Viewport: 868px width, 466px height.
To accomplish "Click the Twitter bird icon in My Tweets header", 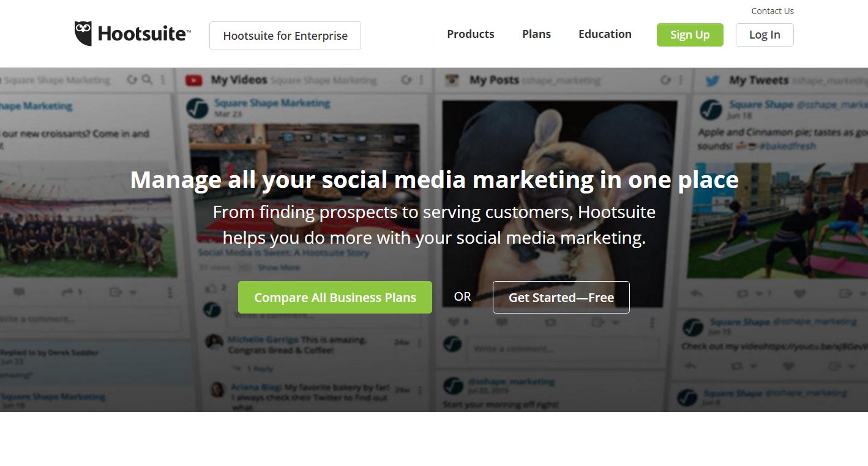I will 712,80.
